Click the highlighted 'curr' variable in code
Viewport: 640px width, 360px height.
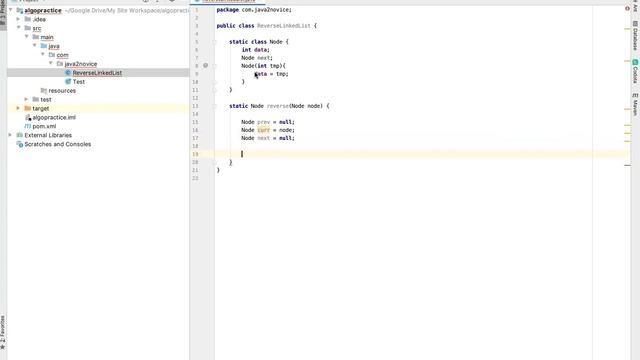(263, 130)
